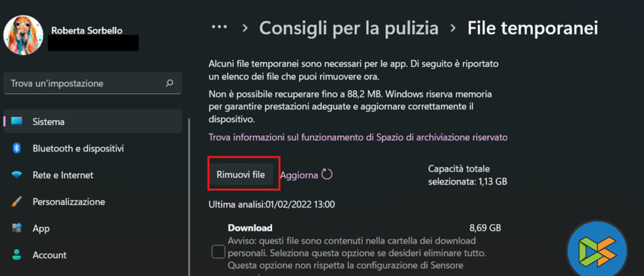
Task: Click the Personalizzazione paintbrush icon
Action: tap(17, 202)
